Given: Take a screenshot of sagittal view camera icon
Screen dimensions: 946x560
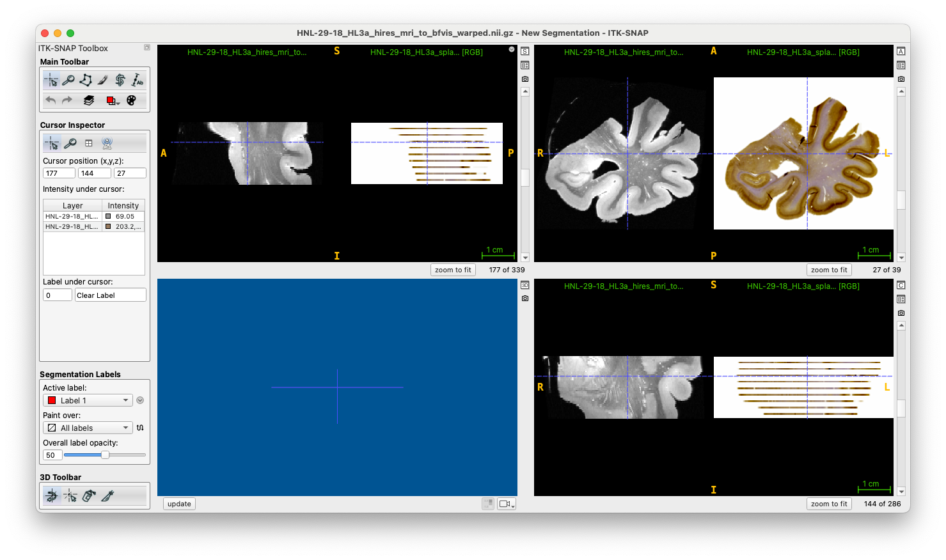Looking at the screenshot, I should pos(524,79).
